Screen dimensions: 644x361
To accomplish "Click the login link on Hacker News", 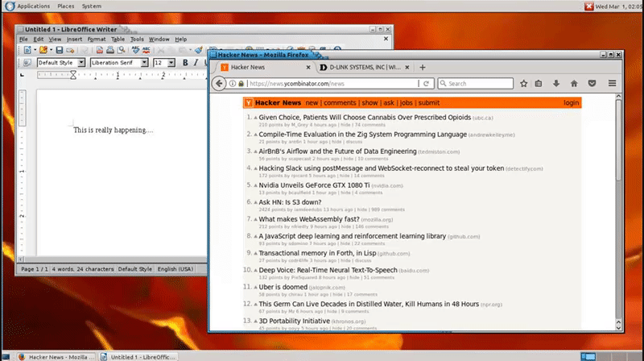I will coord(571,103).
